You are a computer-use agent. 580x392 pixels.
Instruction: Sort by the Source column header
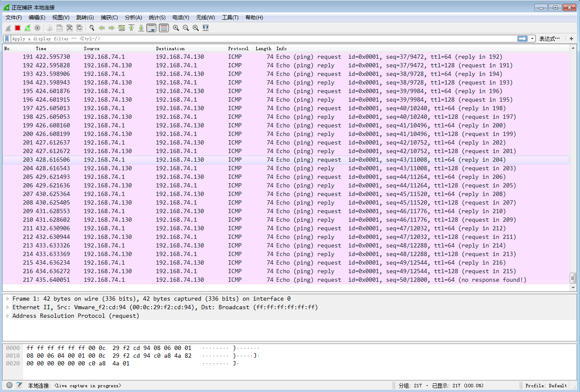coord(118,48)
